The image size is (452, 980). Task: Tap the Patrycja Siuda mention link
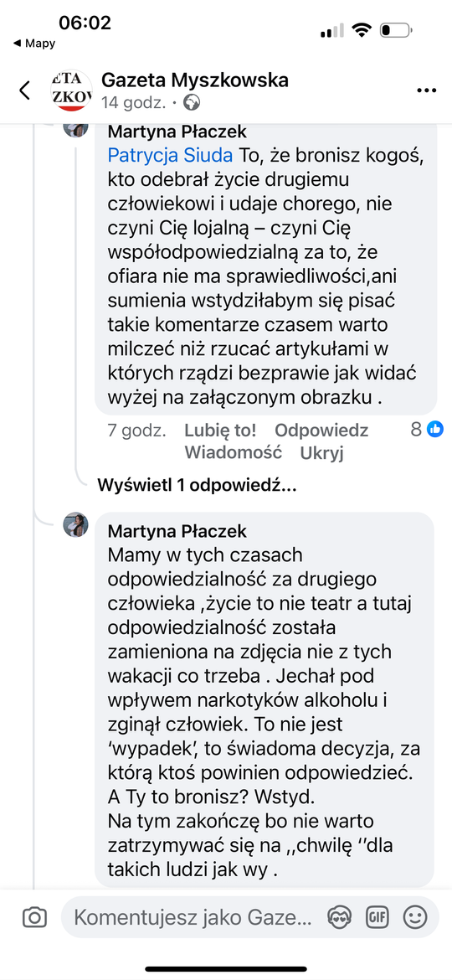pos(170,154)
